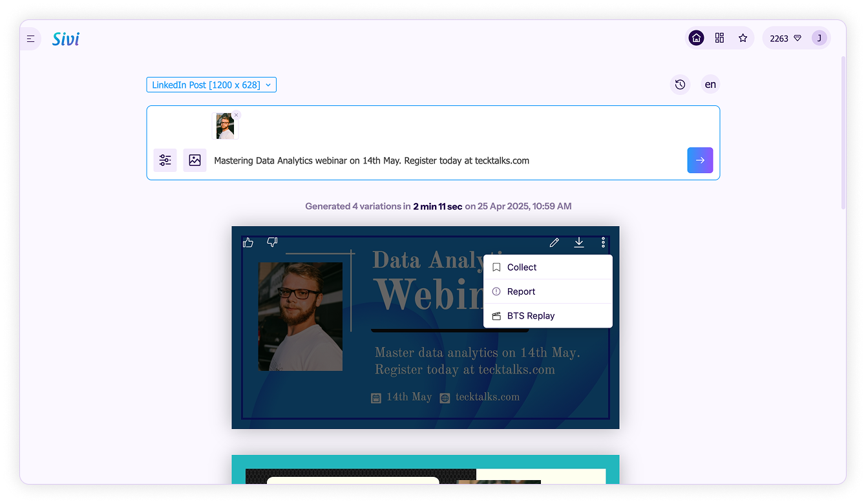This screenshot has width=866, height=504.
Task: Edit the webinar design with pencil icon
Action: (554, 242)
